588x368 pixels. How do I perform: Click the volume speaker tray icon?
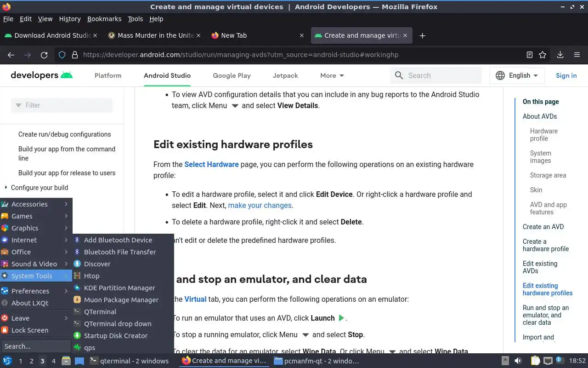[518, 361]
